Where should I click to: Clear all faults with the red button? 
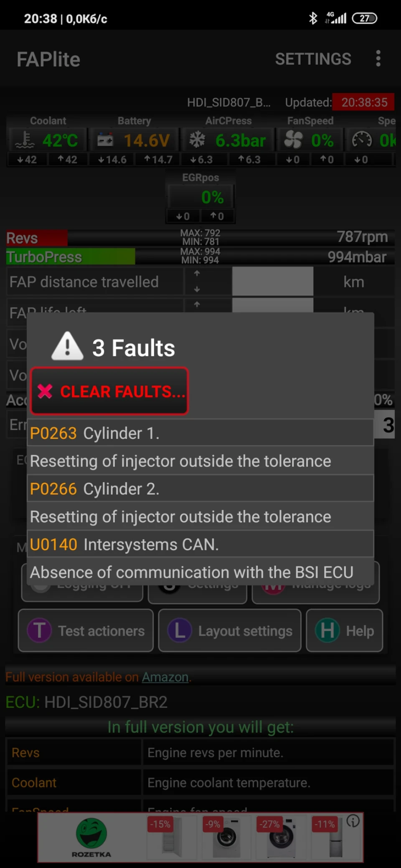click(109, 391)
